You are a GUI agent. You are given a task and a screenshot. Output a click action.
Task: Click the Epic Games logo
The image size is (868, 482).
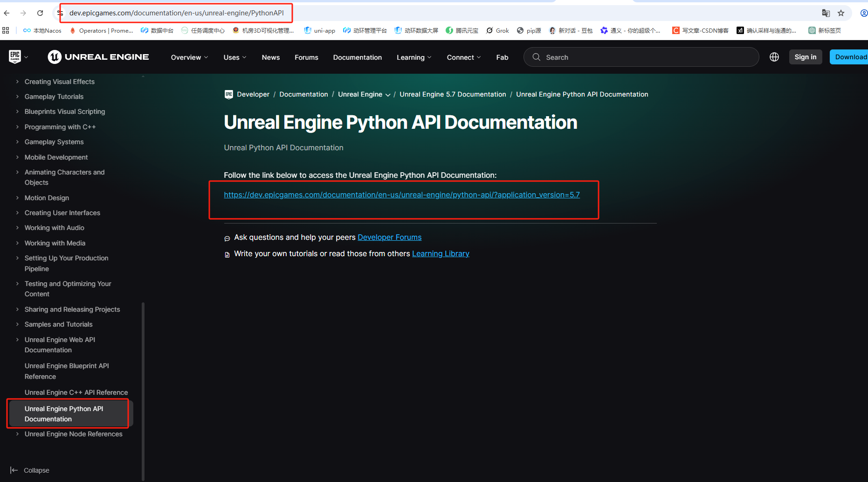tap(15, 57)
